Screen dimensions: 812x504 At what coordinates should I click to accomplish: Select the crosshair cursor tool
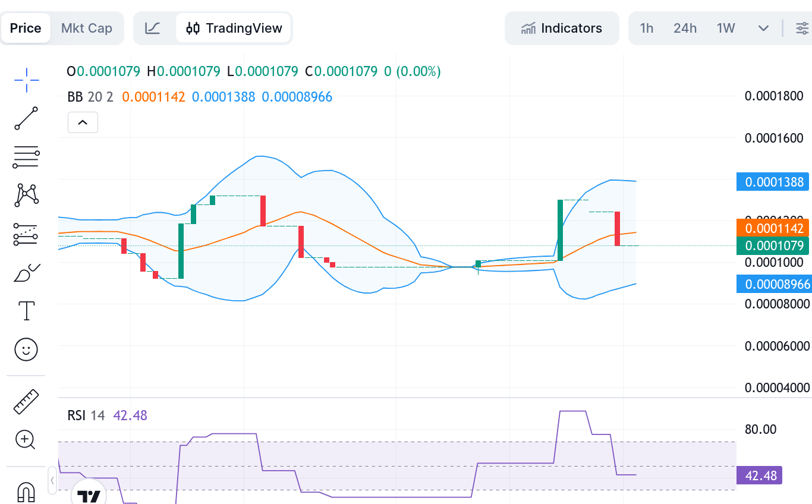pyautogui.click(x=26, y=80)
